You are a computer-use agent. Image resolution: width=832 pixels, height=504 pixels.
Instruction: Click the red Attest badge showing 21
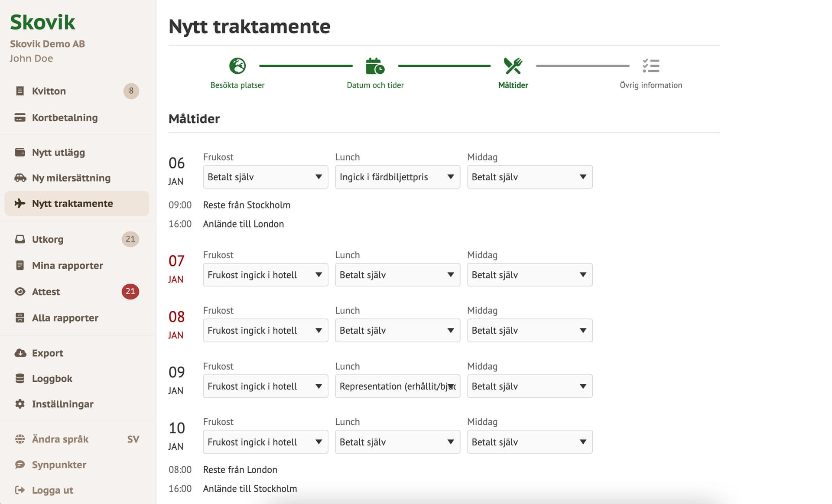coord(130,291)
